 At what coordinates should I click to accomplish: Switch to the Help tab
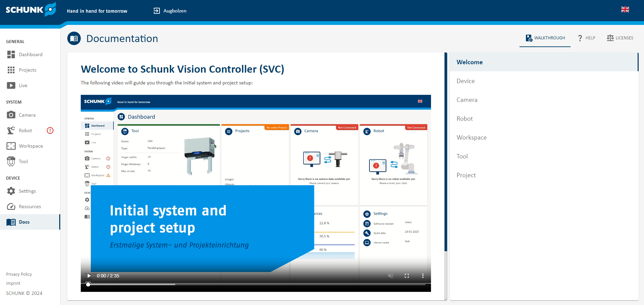tap(586, 38)
